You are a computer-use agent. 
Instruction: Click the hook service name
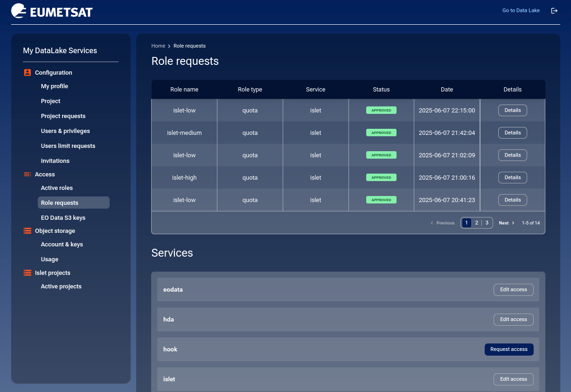pos(170,350)
